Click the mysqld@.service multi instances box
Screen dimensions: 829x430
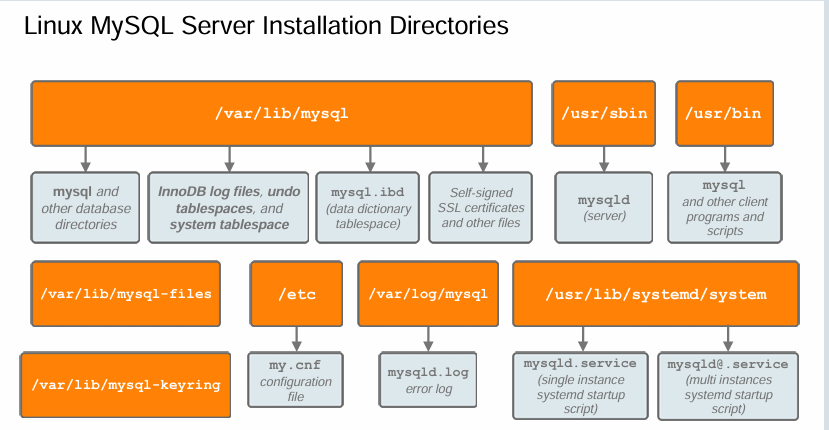click(x=727, y=385)
